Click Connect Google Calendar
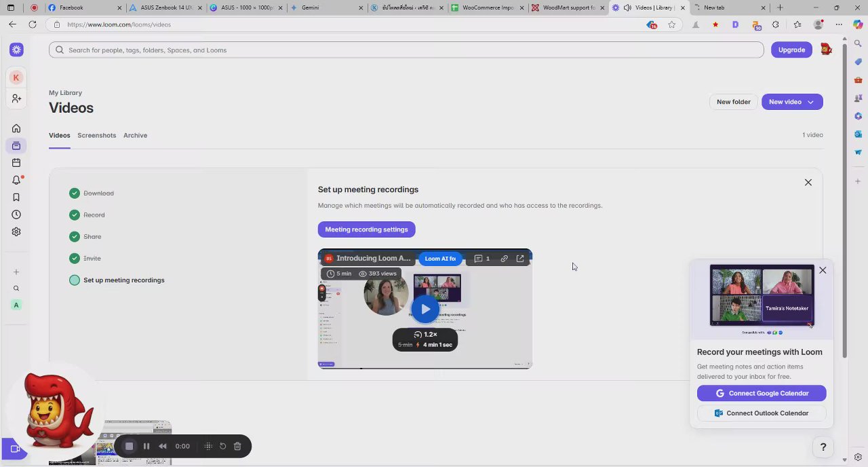Image resolution: width=868 pixels, height=467 pixels. (762, 393)
